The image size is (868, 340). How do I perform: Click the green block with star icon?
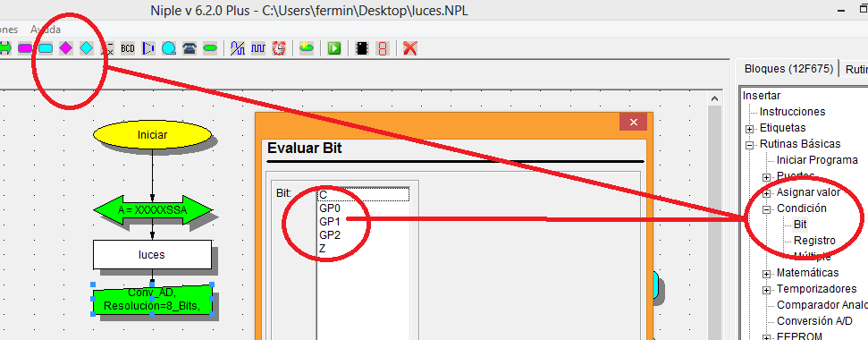[x=306, y=48]
